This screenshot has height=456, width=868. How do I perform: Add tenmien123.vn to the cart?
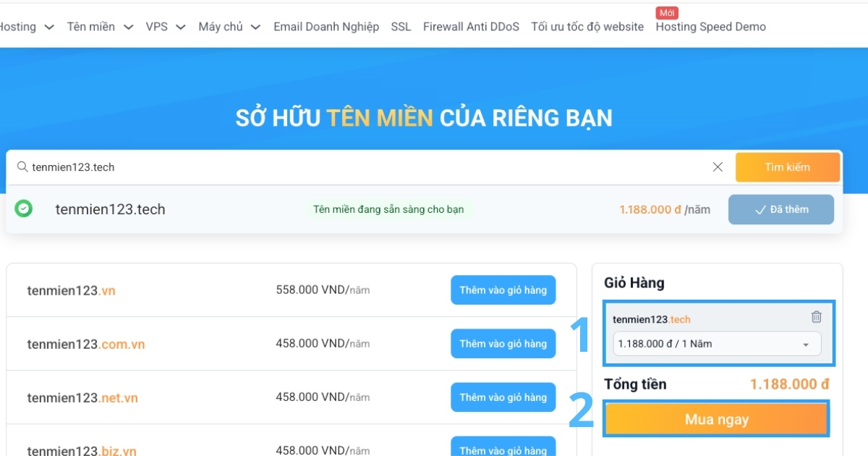503,290
